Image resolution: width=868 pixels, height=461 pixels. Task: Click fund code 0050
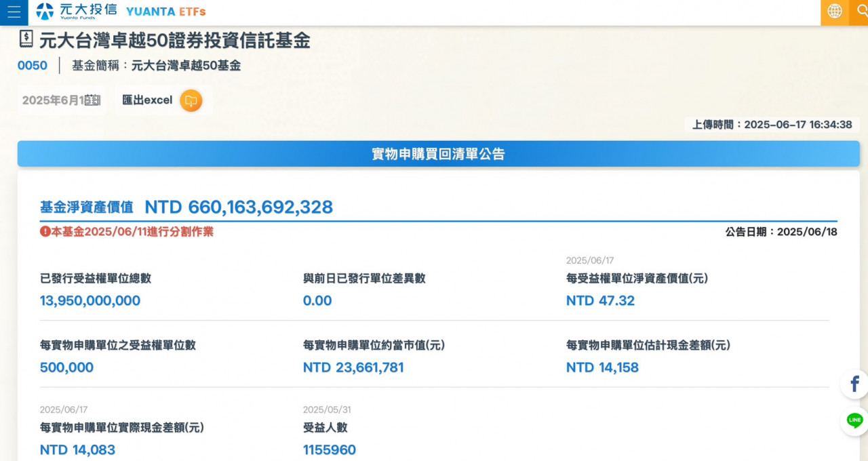(x=33, y=66)
